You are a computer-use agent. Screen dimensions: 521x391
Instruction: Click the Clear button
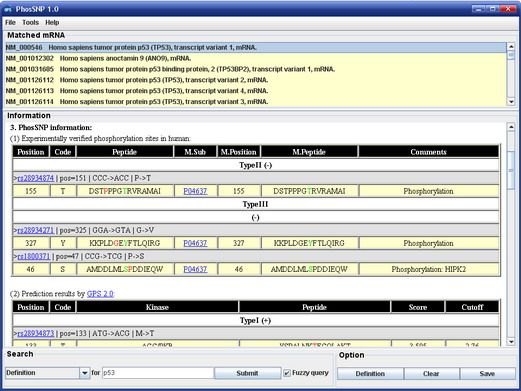click(x=431, y=374)
